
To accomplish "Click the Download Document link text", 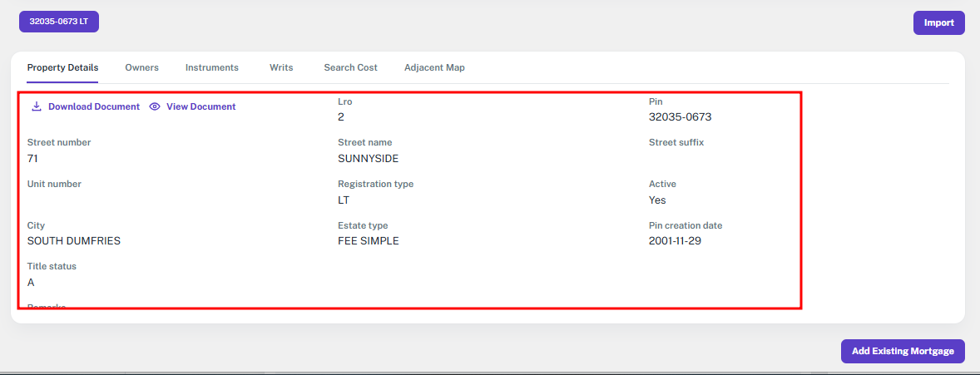I will pos(94,107).
